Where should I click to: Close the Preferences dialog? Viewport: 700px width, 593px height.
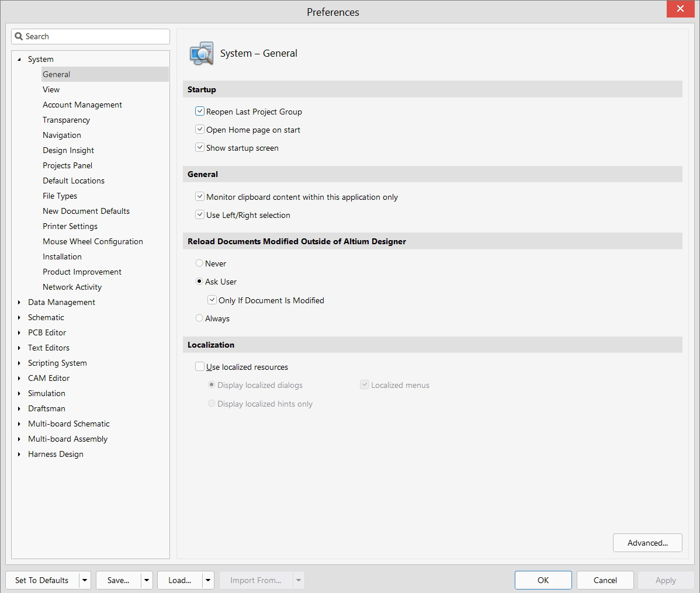point(680,9)
